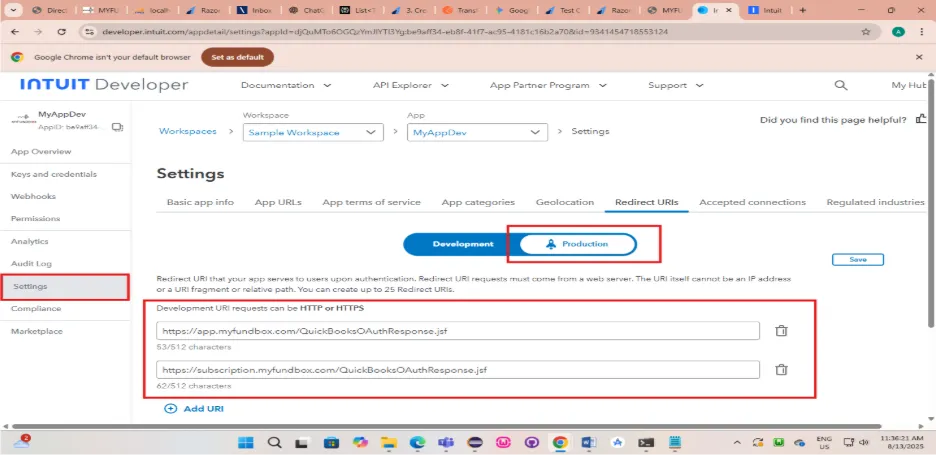Show hidden system tray icons
The image size is (936, 456).
(x=737, y=443)
